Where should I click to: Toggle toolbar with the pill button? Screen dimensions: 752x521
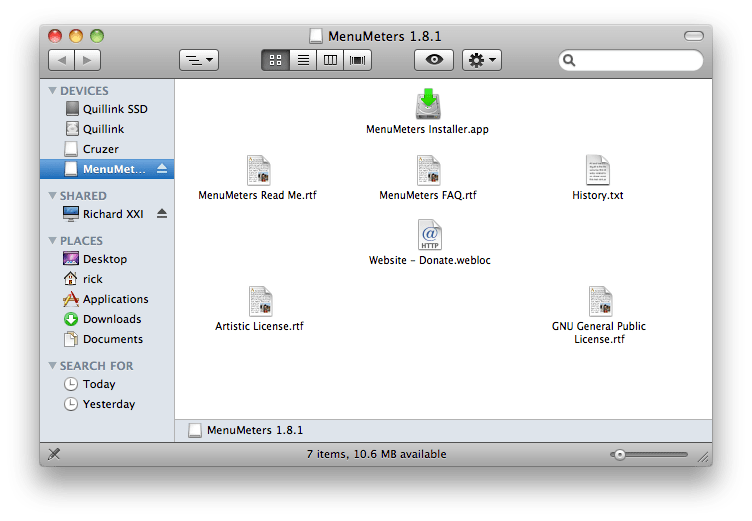point(693,36)
